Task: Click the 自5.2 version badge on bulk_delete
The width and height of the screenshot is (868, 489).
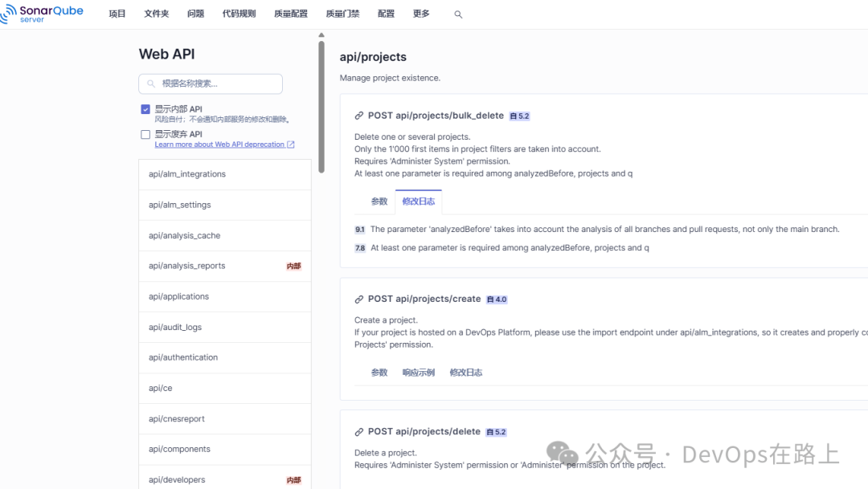Action: click(519, 115)
